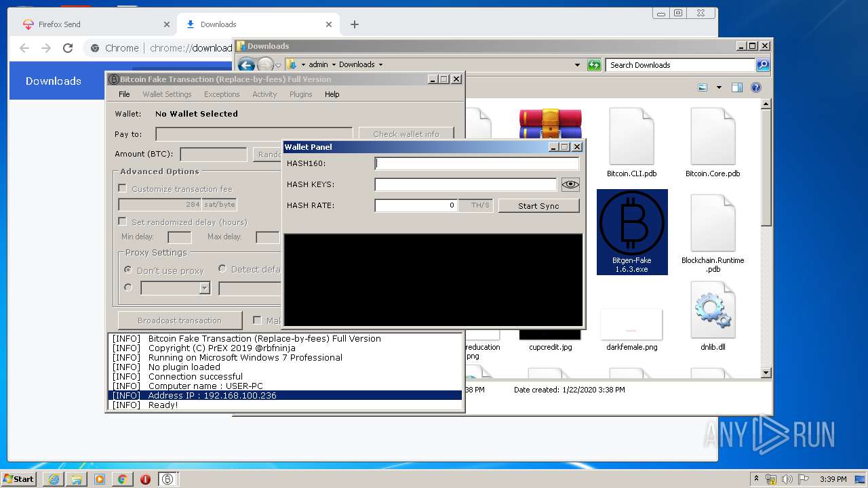Image resolution: width=868 pixels, height=488 pixels.
Task: Click the Back arrow in Downloads explorer window
Action: [x=247, y=65]
